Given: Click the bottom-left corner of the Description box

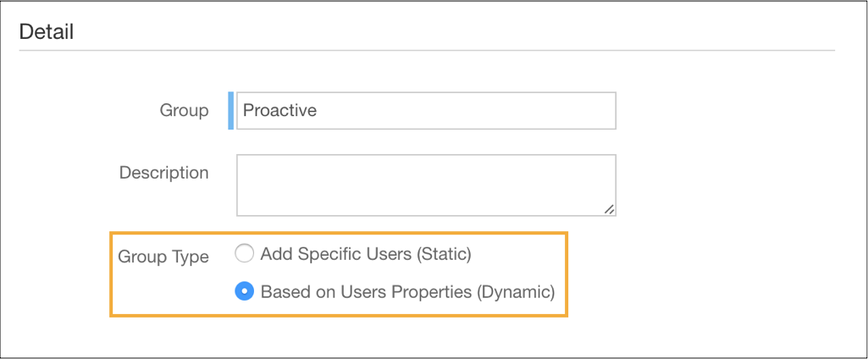Looking at the screenshot, I should click(x=238, y=214).
